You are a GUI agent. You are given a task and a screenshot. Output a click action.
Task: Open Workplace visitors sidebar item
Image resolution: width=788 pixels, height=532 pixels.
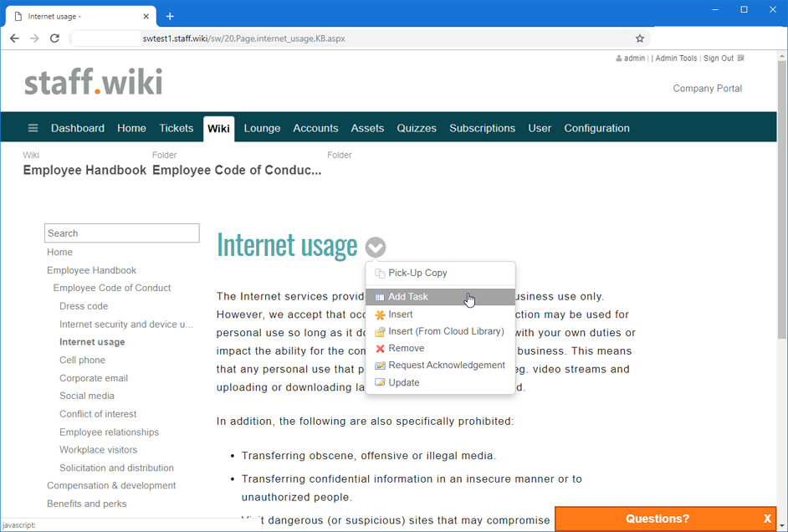(x=99, y=450)
